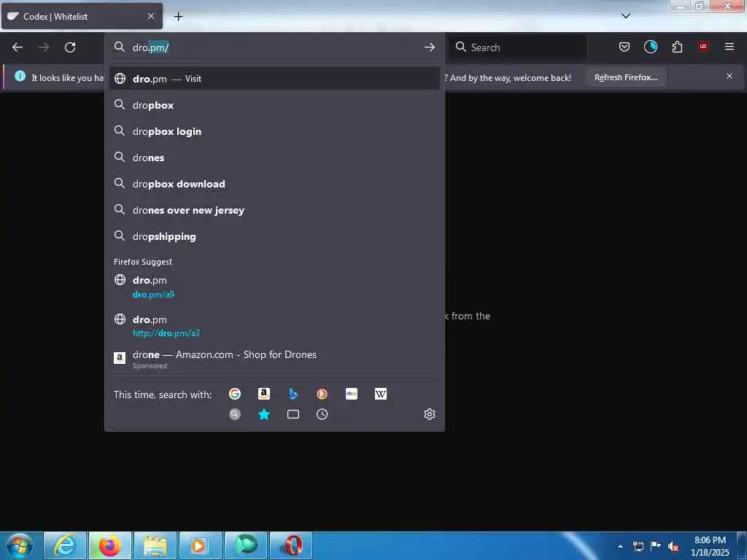Search this time with DuckDuckGo

[x=322, y=394]
